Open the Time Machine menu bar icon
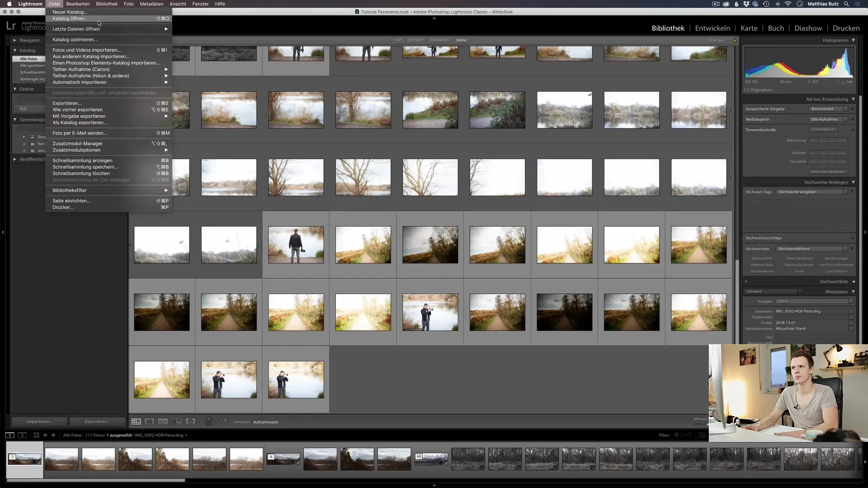The width and height of the screenshot is (868, 488). tap(766, 4)
